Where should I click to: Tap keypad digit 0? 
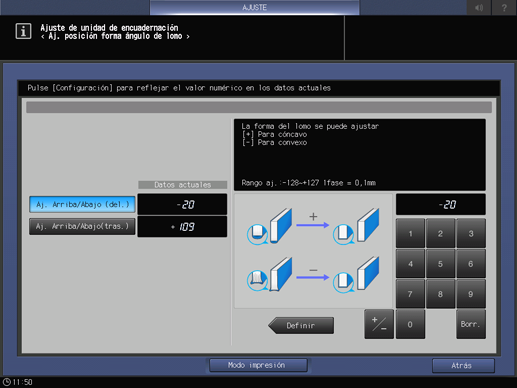click(x=410, y=324)
